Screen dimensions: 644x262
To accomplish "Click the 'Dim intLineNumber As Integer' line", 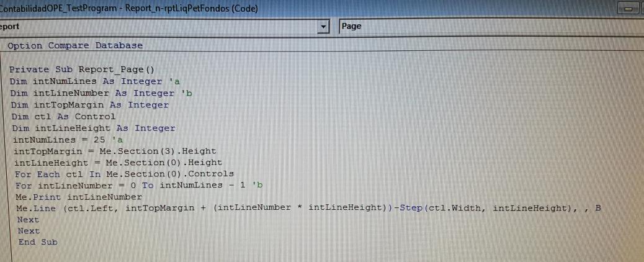I will [x=101, y=93].
